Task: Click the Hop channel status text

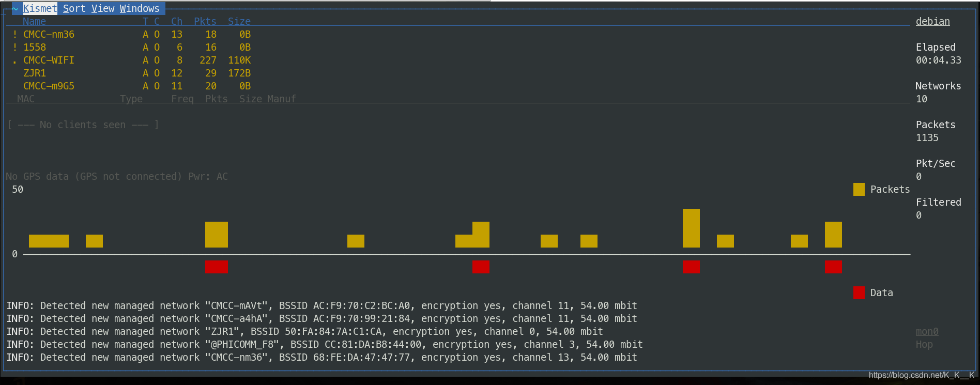Action: [x=924, y=344]
